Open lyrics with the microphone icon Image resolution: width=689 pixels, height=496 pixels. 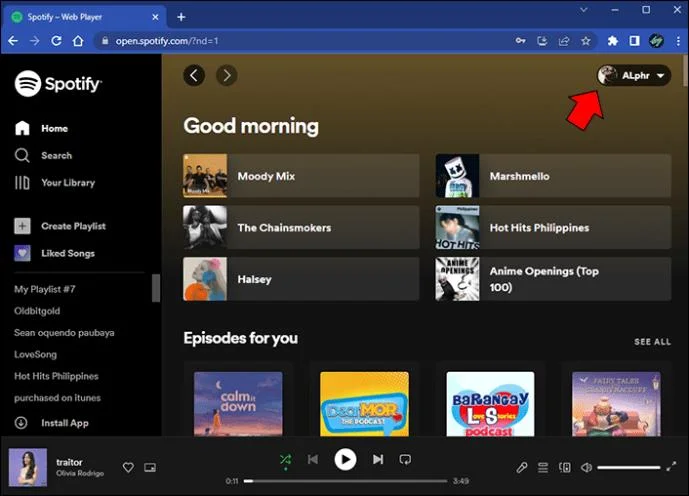[522, 467]
